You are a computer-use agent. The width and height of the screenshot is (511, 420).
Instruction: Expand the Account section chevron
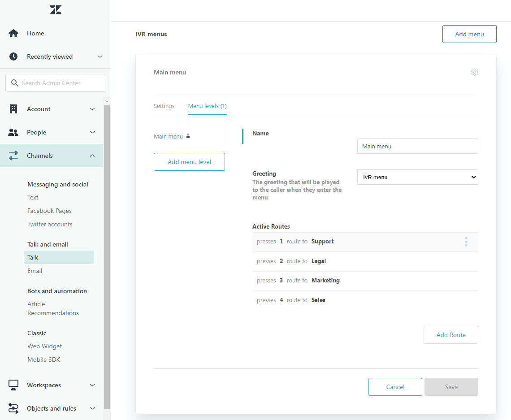pos(92,109)
